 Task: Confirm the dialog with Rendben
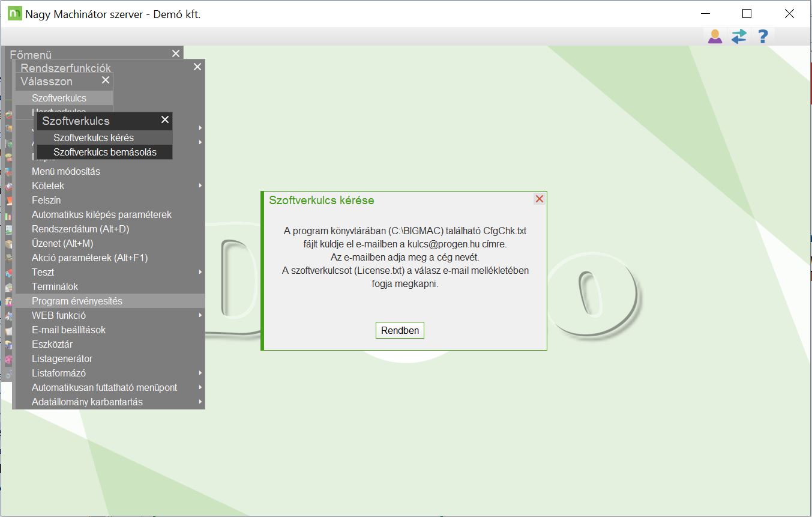point(400,330)
